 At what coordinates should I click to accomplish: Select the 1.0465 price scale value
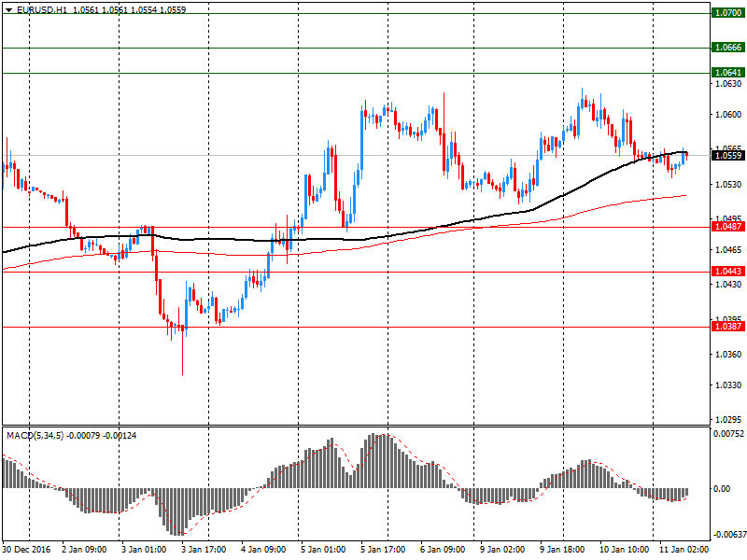[728, 249]
